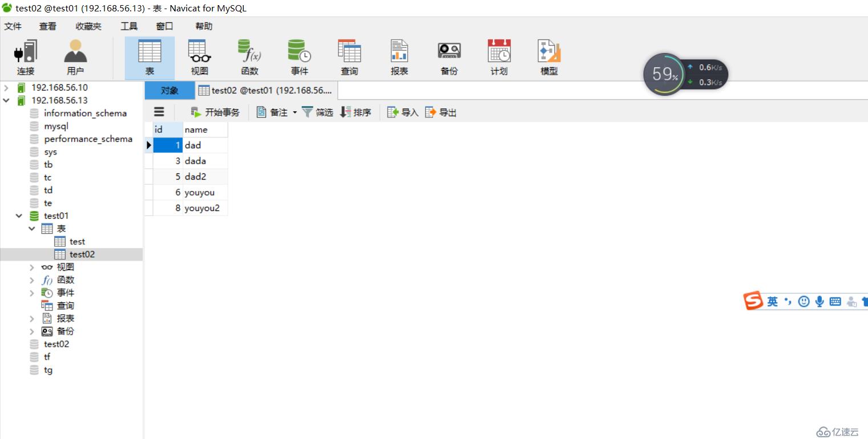Screen dimensions: 868x439
Task: Switch to the 对象 tab
Action: pos(169,90)
